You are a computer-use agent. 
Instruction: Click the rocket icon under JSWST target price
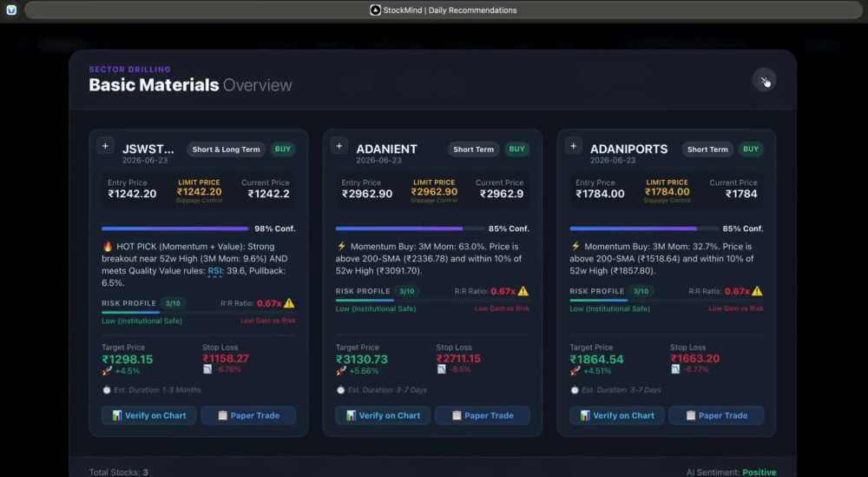pos(107,371)
